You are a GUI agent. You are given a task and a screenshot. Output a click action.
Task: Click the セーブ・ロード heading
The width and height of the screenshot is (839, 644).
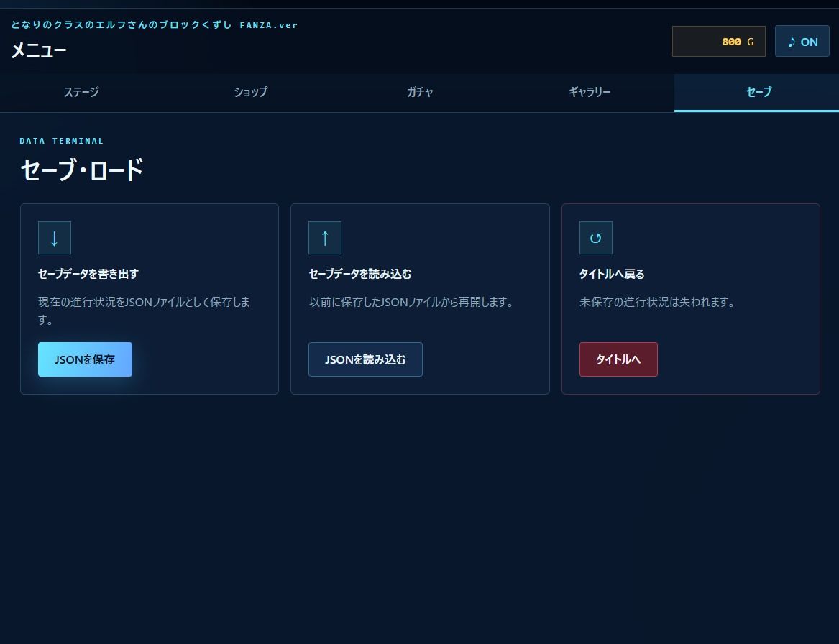click(x=82, y=170)
